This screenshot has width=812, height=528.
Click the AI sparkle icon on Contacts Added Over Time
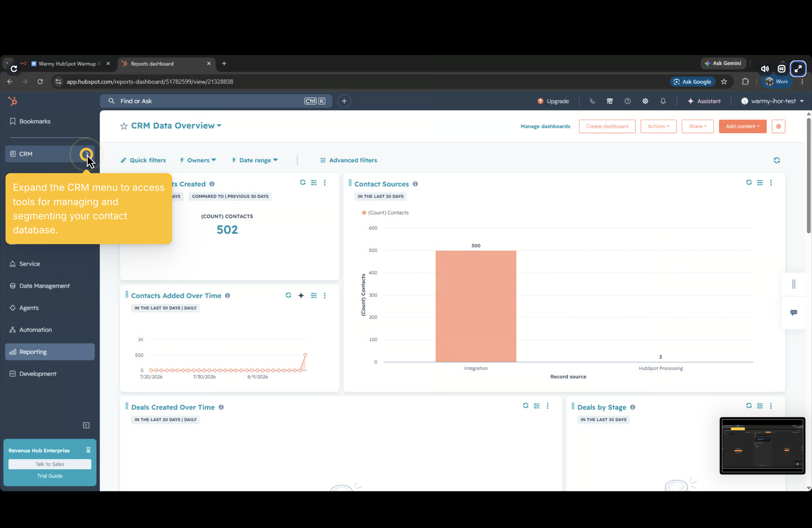(x=301, y=295)
